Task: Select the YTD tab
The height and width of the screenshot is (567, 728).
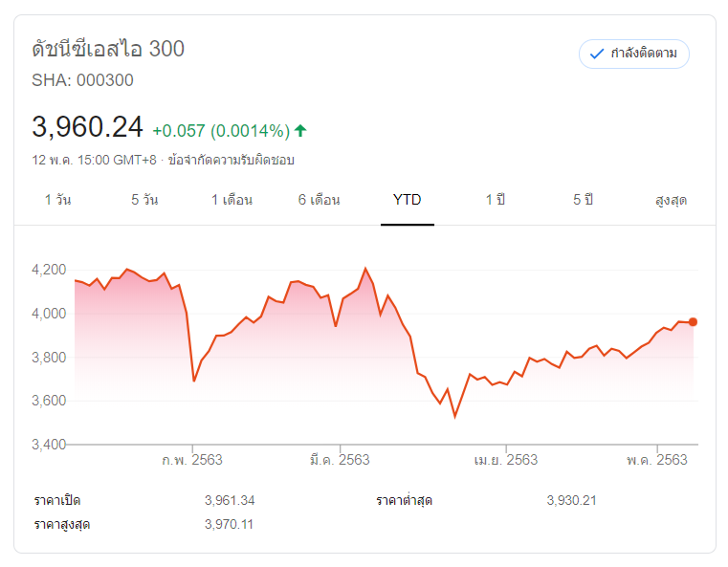Action: click(x=408, y=200)
